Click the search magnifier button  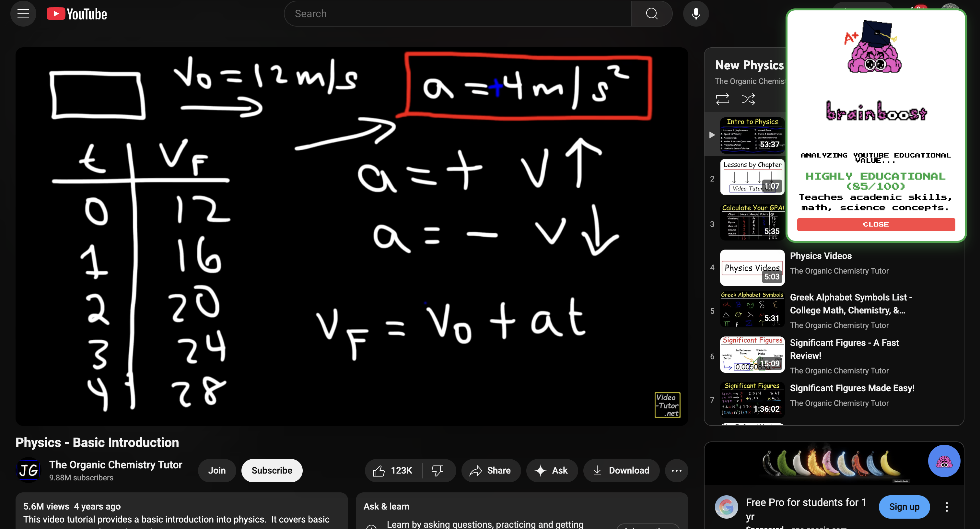(651, 14)
